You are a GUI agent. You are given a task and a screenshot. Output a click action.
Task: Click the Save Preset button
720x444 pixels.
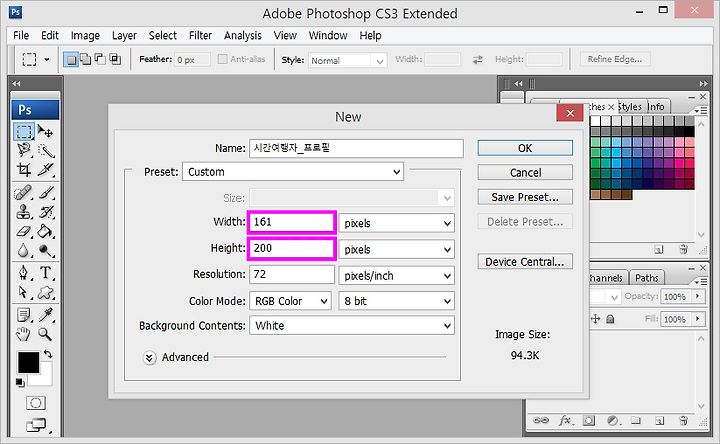point(525,197)
